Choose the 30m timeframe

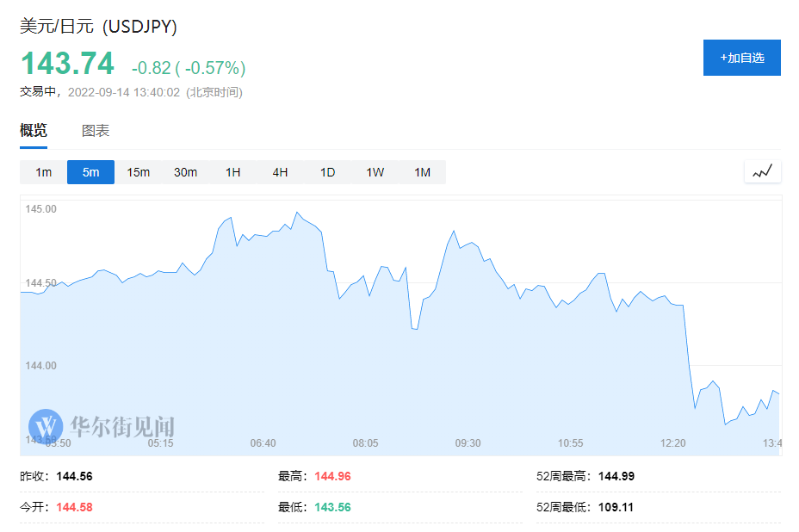pos(185,172)
